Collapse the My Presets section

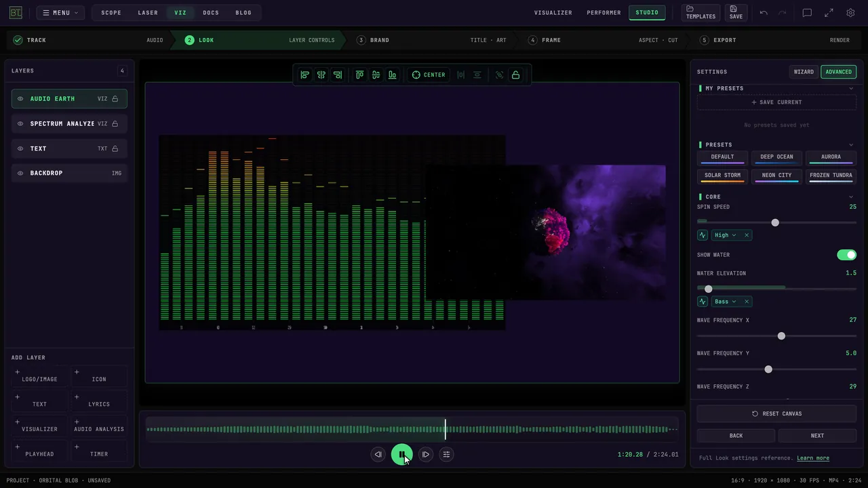click(851, 89)
